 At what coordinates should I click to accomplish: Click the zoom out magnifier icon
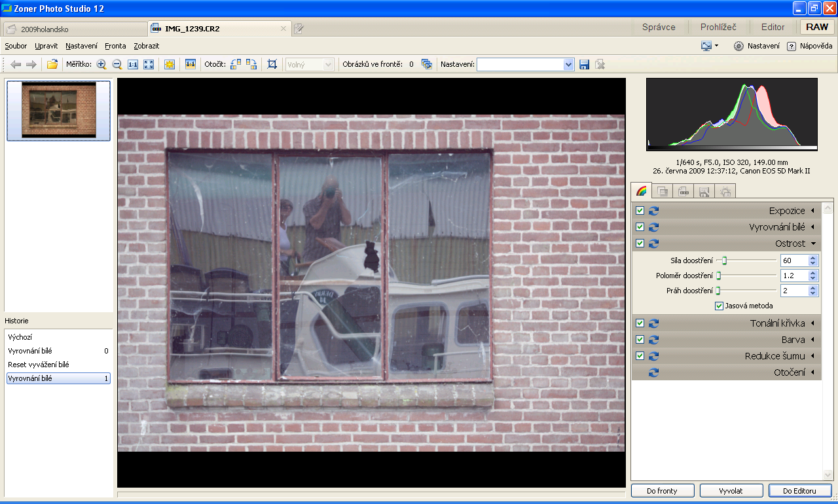click(117, 64)
